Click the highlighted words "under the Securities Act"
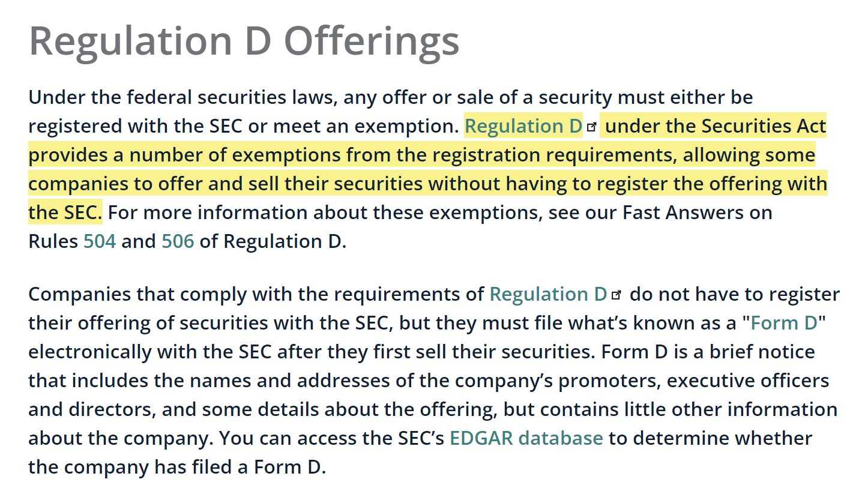This screenshot has height=503, width=868. pyautogui.click(x=716, y=126)
